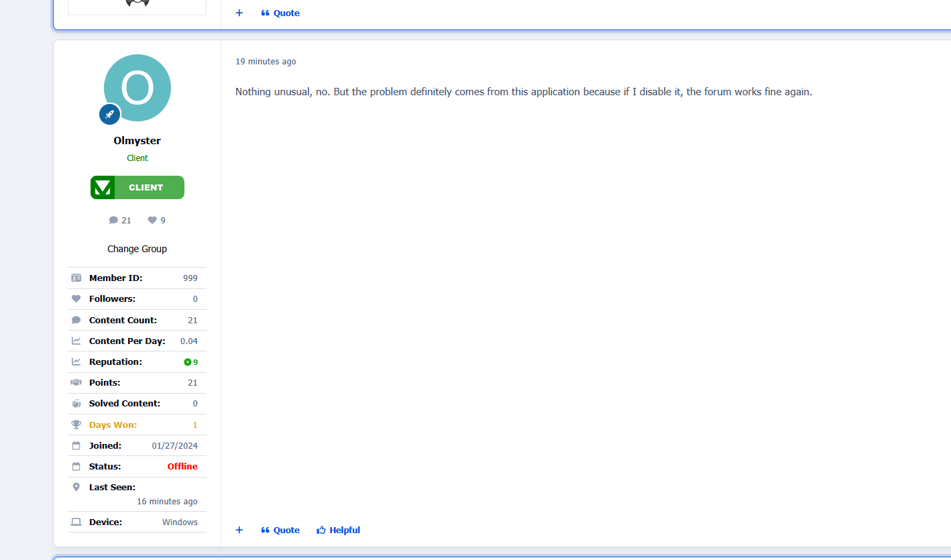Open the Olmyster username profile link
This screenshot has width=951, height=560.
tap(137, 141)
